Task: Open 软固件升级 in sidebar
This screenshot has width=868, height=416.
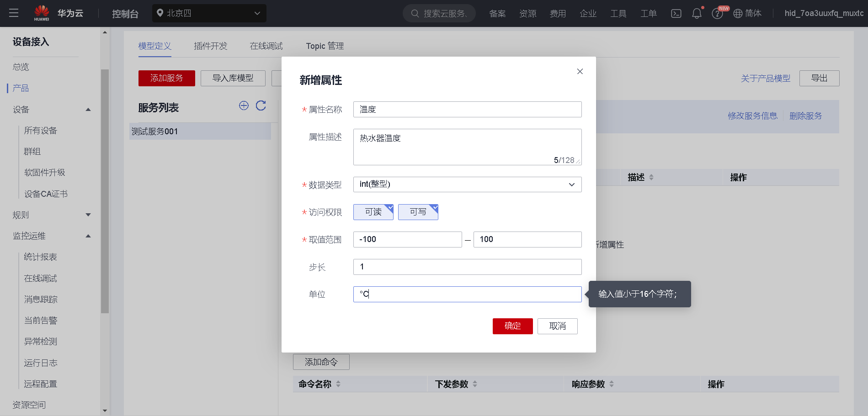Action: [x=45, y=173]
